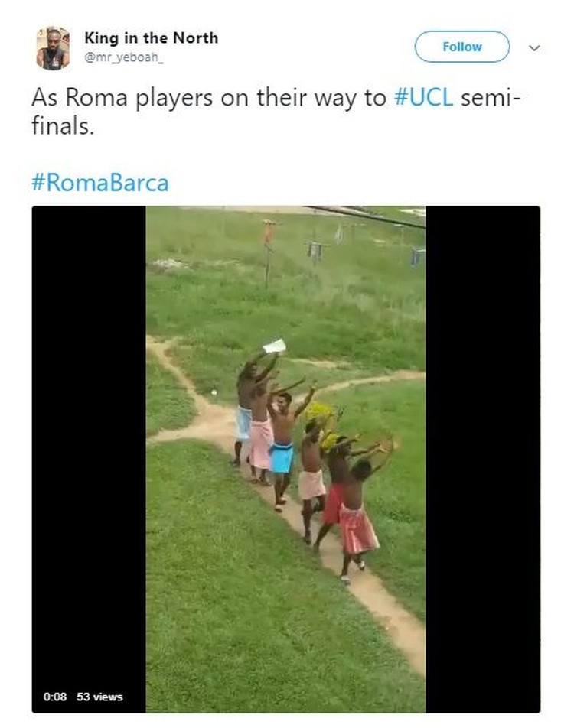Click the tweet text about Roma players
The height and width of the screenshot is (728, 574).
pyautogui.click(x=276, y=112)
